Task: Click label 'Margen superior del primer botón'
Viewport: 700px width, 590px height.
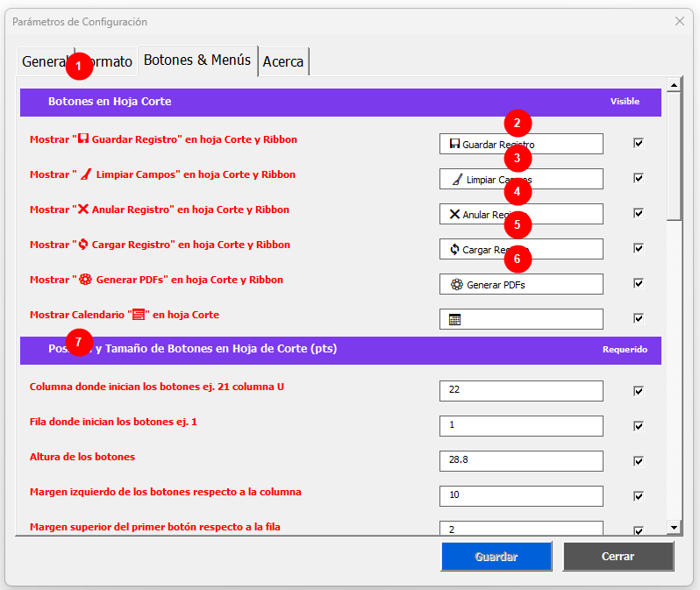Action: point(155,527)
